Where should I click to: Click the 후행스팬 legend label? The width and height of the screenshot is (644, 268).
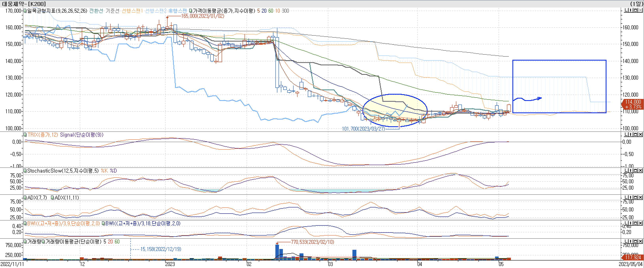click(178, 11)
